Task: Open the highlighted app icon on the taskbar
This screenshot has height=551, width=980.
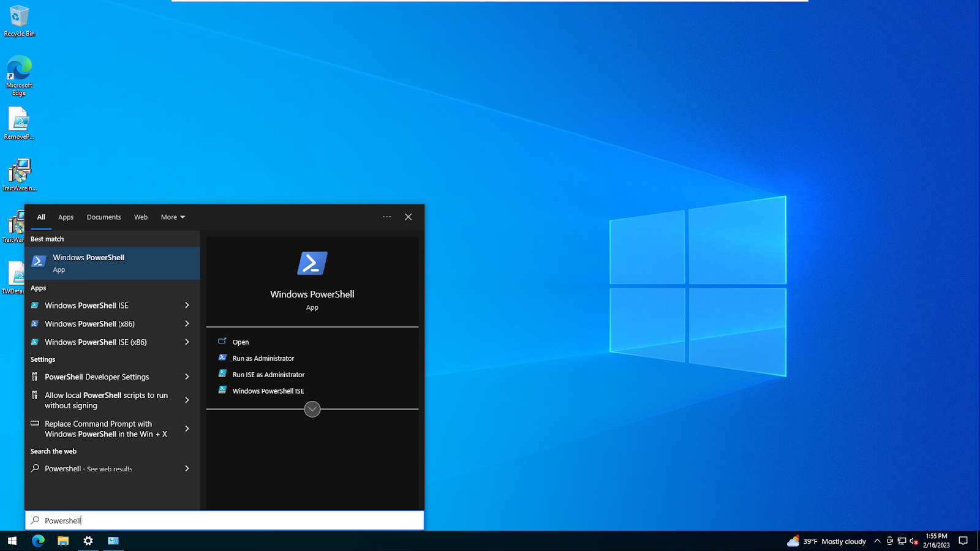Action: [113, 541]
